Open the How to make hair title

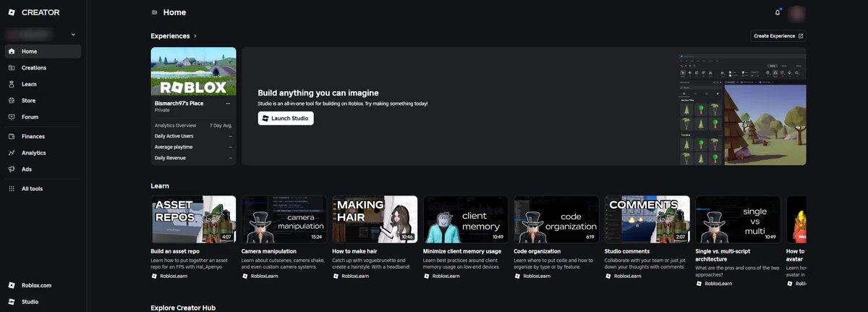354,251
